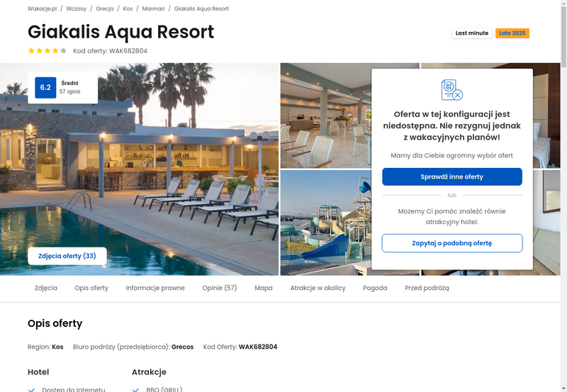Image resolution: width=567 pixels, height=392 pixels.
Task: Select the Last minute tag
Action: point(472,33)
